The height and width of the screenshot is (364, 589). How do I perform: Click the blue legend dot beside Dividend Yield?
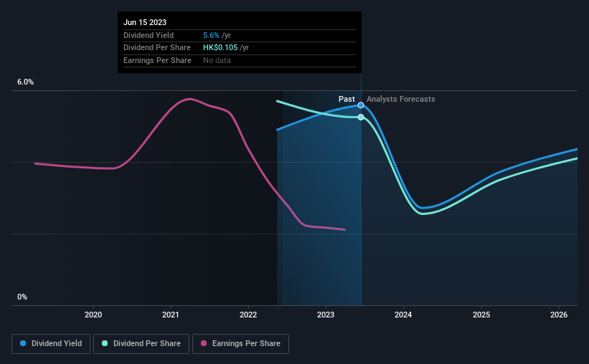23,343
